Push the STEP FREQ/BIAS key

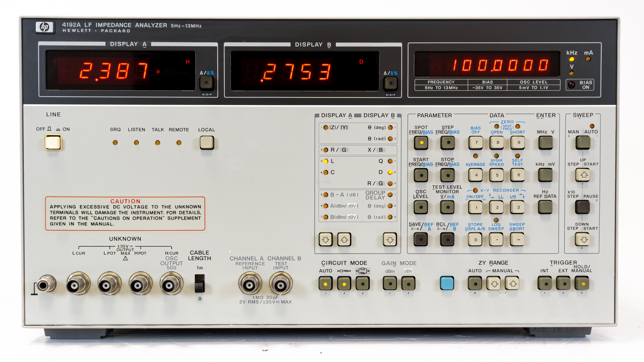pyautogui.click(x=448, y=143)
